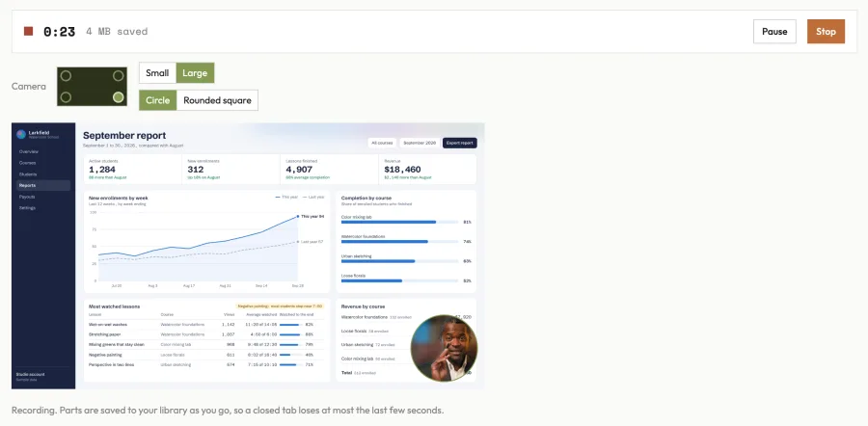The width and height of the screenshot is (868, 426).
Task: Choose Circle camera shape
Action: coord(158,100)
